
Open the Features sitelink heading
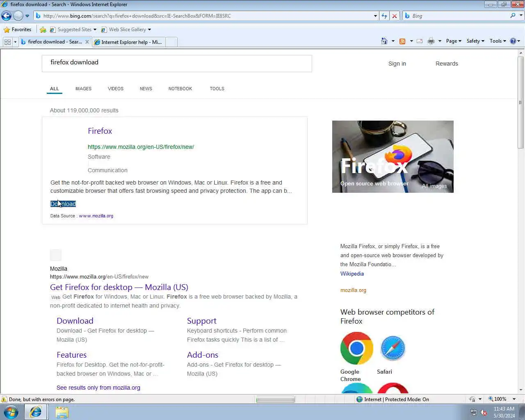point(71,355)
